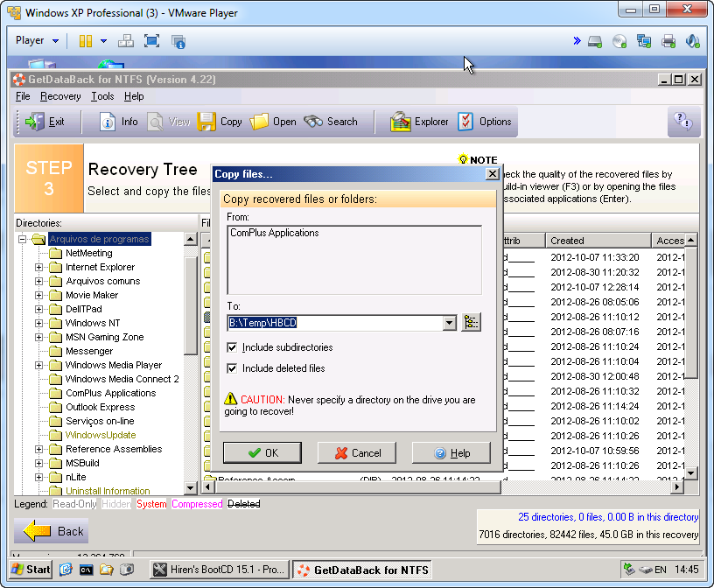The width and height of the screenshot is (714, 588).
Task: Expand the Windows Media Player folder node
Action: point(38,365)
